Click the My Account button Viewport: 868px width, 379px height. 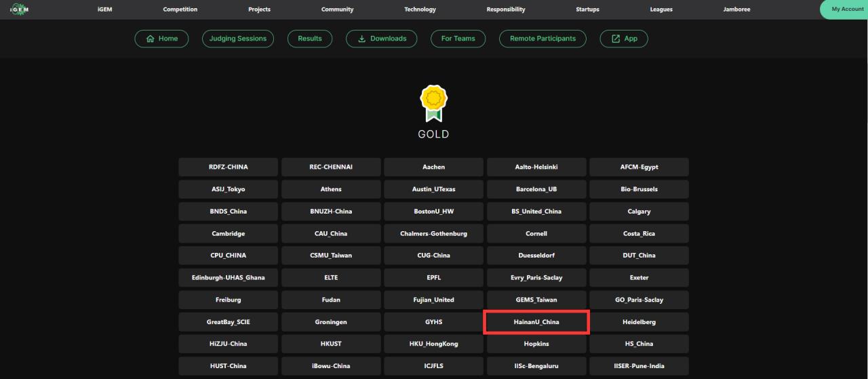[845, 9]
